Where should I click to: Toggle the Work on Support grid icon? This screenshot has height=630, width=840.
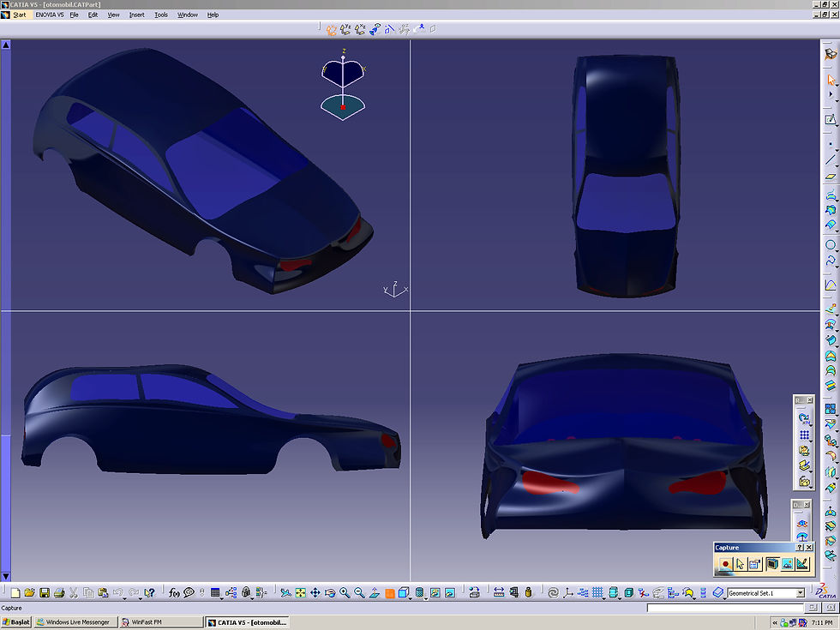[x=597, y=592]
